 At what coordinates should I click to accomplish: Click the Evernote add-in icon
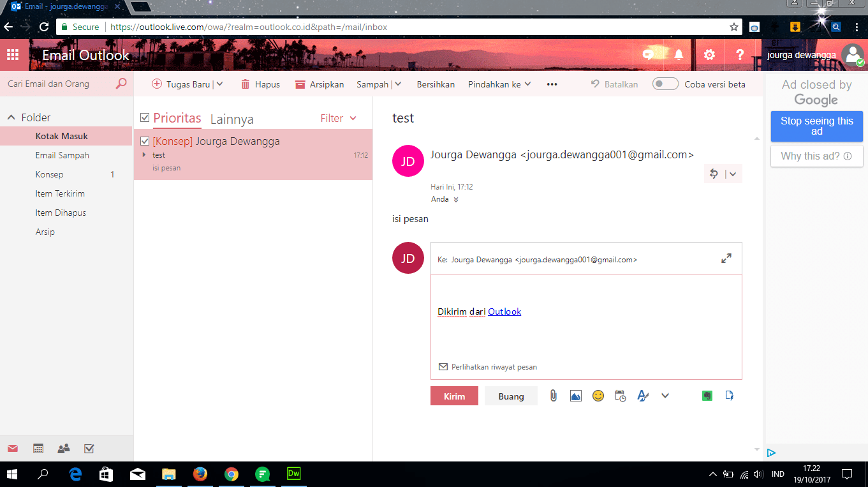pos(707,396)
